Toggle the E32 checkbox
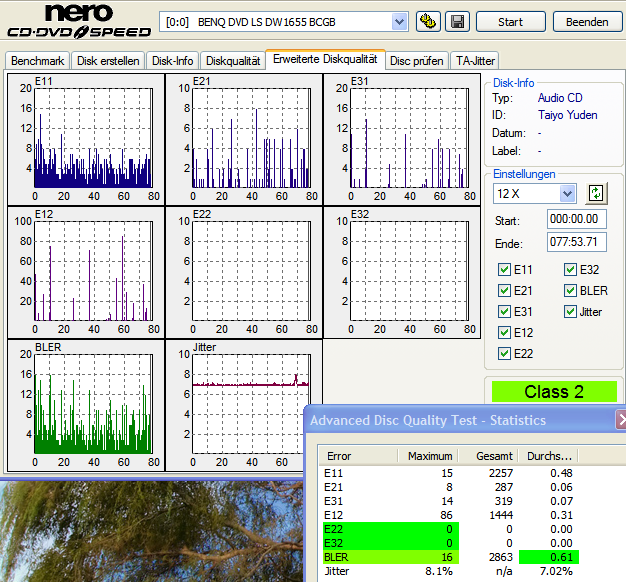626x582 pixels. (571, 269)
